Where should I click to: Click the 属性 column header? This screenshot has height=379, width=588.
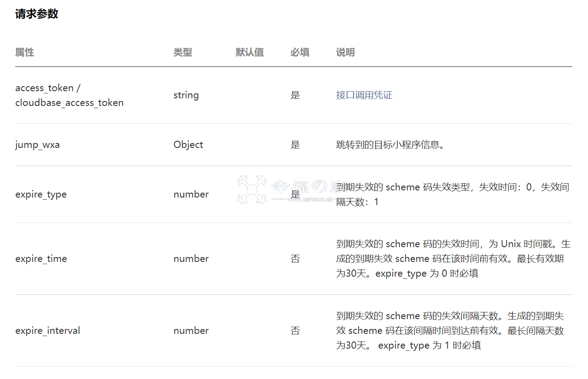pyautogui.click(x=25, y=52)
